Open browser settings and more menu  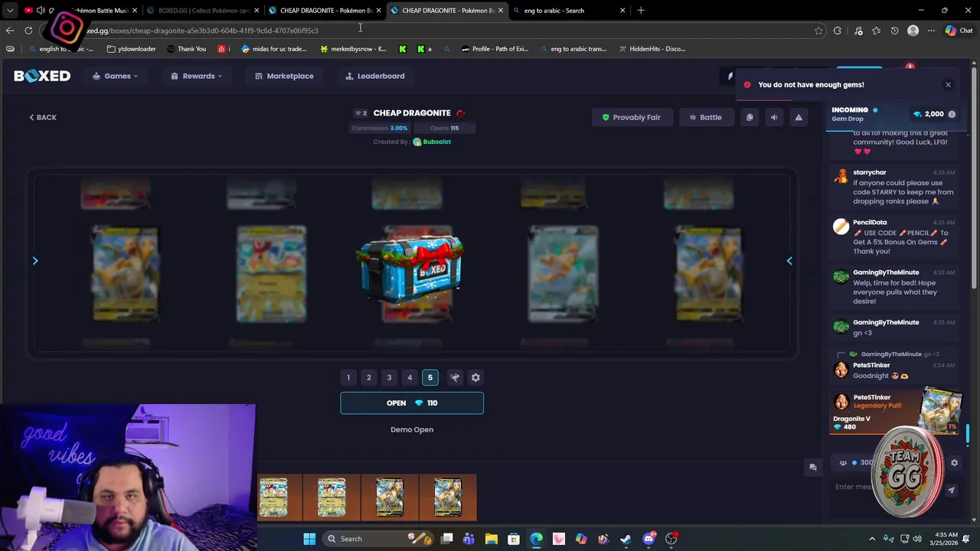tap(931, 31)
